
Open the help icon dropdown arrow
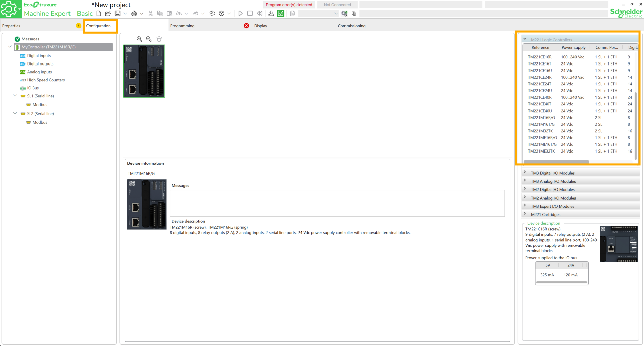(x=229, y=14)
